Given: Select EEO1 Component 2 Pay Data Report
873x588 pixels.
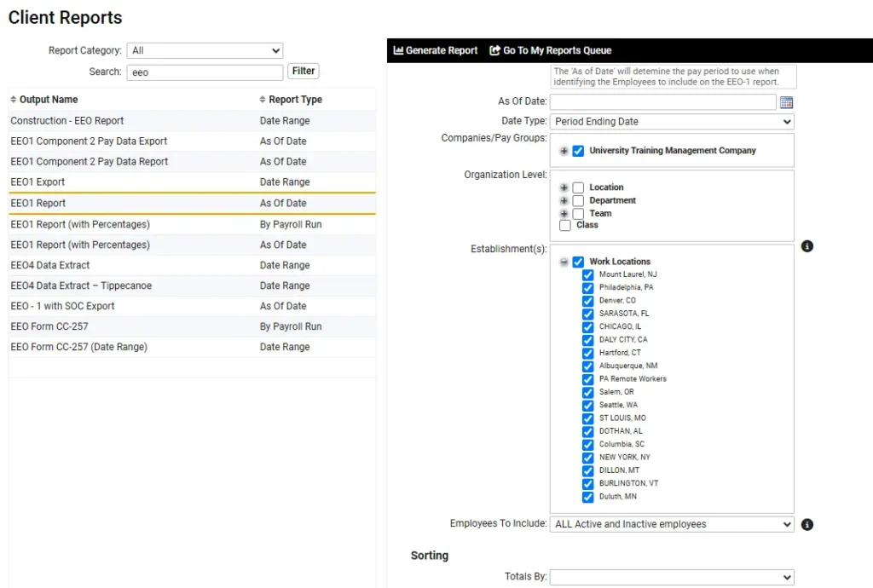Looking at the screenshot, I should pos(192,162).
